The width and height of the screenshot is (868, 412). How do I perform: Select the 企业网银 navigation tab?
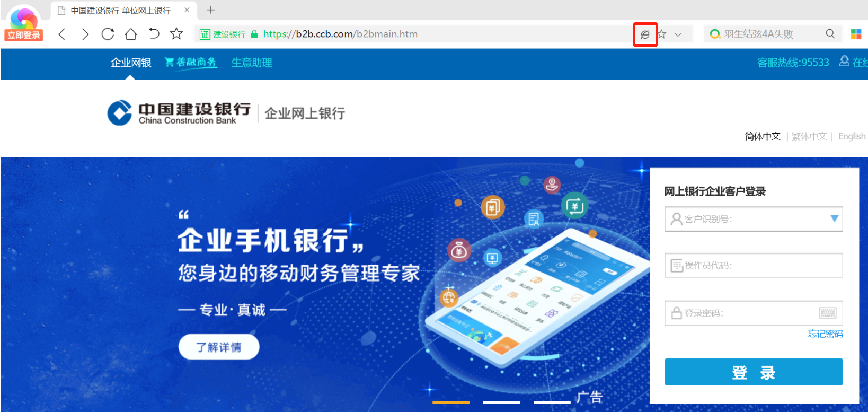coord(131,63)
